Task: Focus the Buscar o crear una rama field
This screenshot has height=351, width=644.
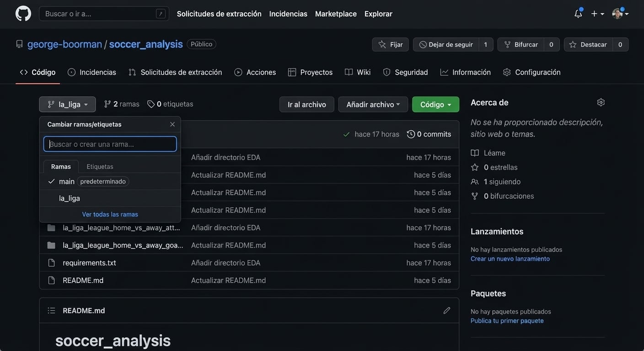Action: pos(110,144)
